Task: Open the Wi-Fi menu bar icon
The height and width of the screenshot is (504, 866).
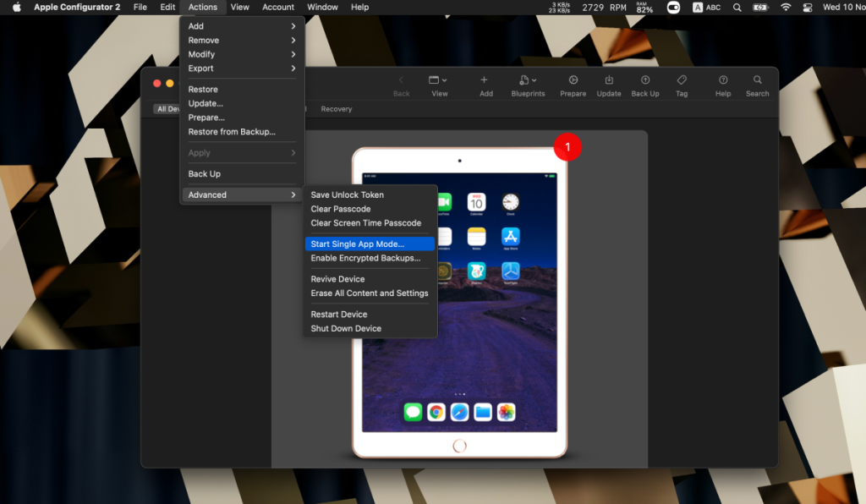Action: click(x=786, y=7)
